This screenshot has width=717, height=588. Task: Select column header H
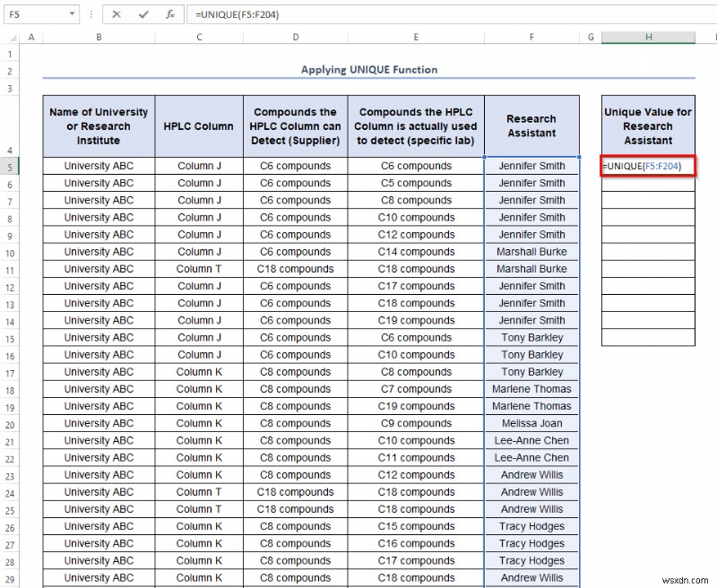[648, 37]
